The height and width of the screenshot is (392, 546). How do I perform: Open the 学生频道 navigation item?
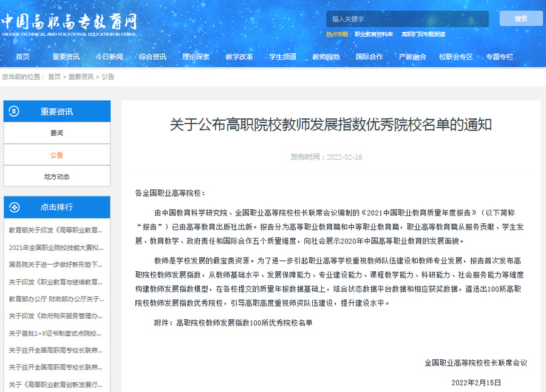[282, 57]
